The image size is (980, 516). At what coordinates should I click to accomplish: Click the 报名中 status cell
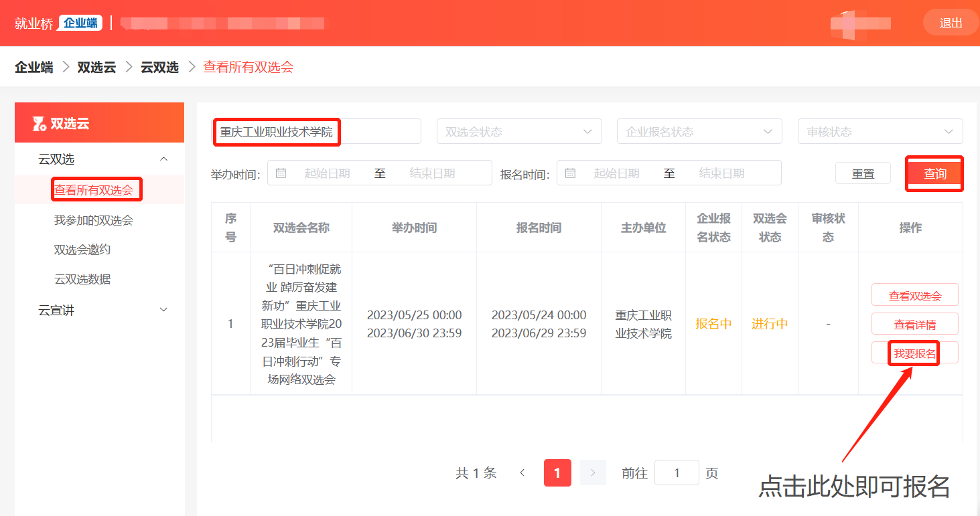[x=713, y=324]
